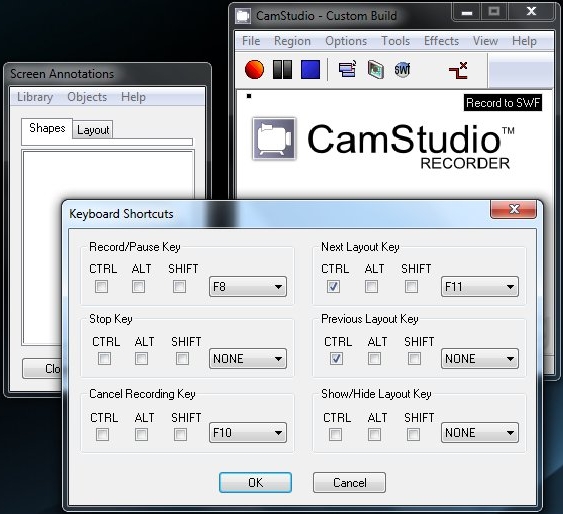Open the Show/Hide Layout Key NONE dropdown

(x=480, y=433)
